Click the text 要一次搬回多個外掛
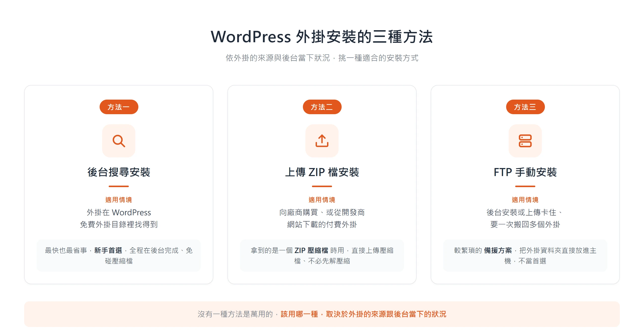The height and width of the screenshot is (333, 644). [x=525, y=224]
